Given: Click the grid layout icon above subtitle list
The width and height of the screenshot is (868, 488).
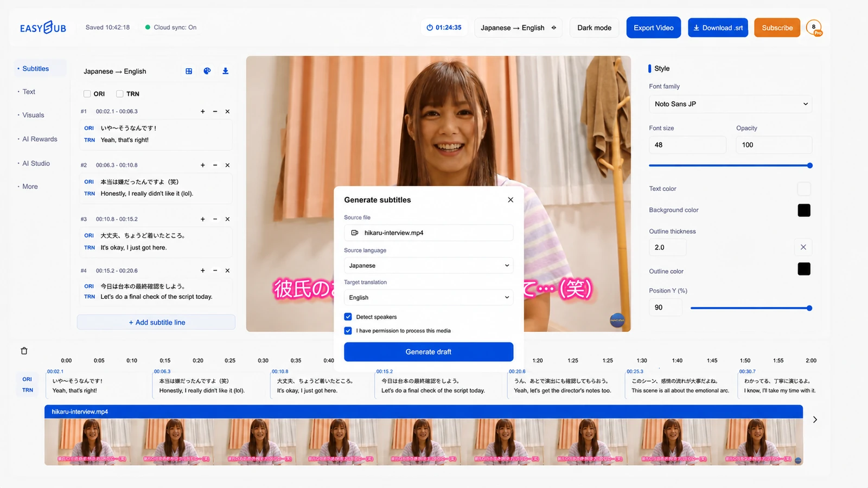Looking at the screenshot, I should tap(189, 71).
